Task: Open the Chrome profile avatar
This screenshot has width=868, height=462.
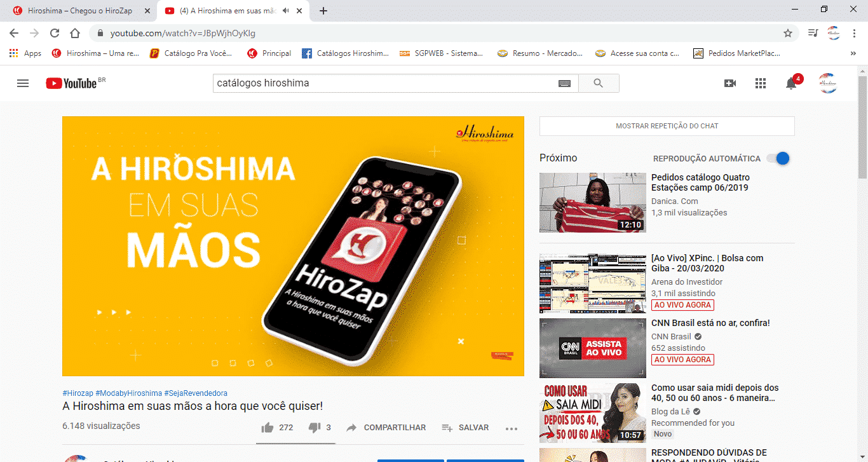Action: click(x=834, y=33)
